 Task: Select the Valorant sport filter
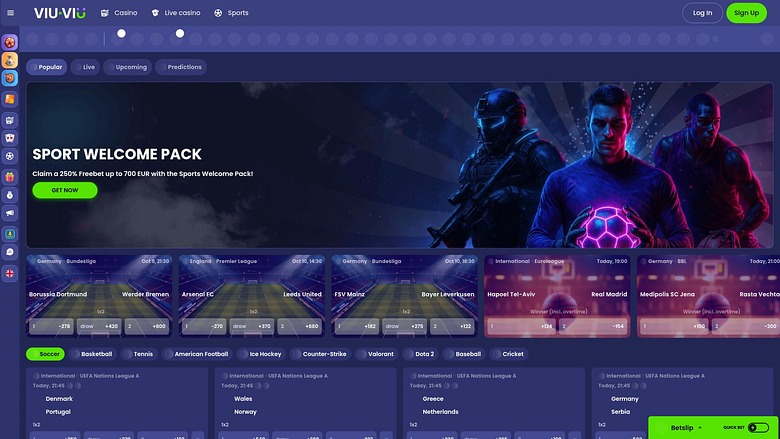click(x=377, y=354)
